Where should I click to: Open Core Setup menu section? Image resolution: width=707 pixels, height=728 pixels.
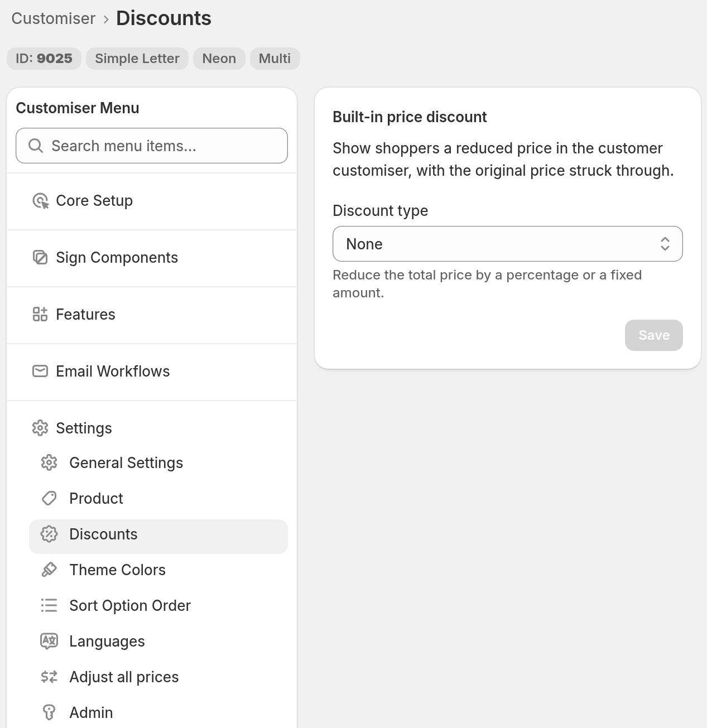pos(152,201)
